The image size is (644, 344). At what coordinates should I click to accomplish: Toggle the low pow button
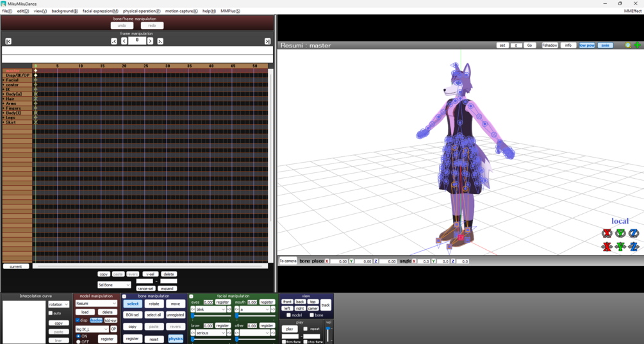[x=586, y=45]
